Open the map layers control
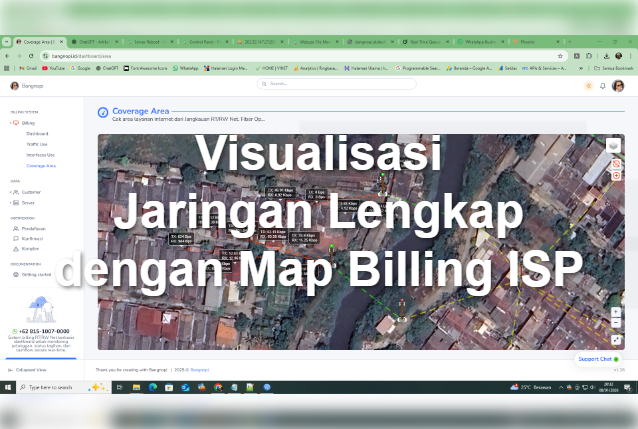 614,146
